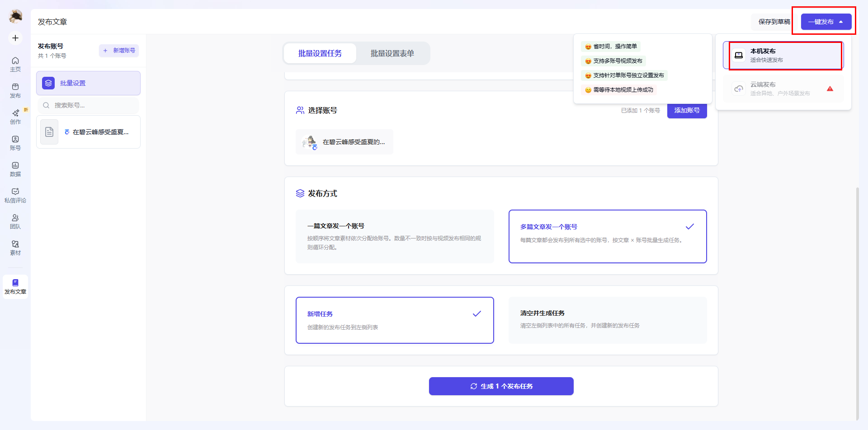The width and height of the screenshot is (868, 430).
Task: Click the 保存到草稿 button
Action: click(774, 22)
